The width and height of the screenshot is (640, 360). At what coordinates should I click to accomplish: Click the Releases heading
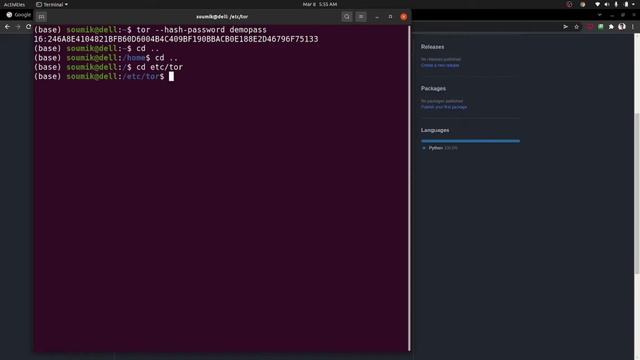pyautogui.click(x=433, y=47)
